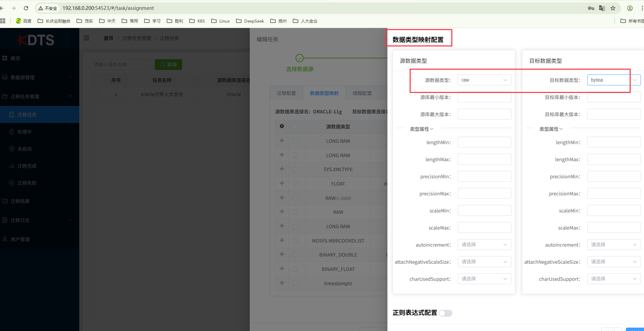Open source autoIncrement dropdown

point(484,245)
